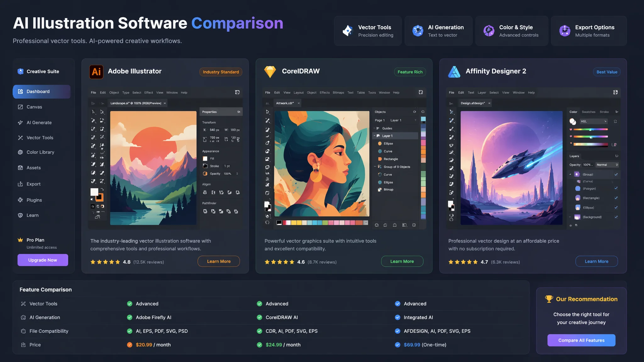Toggle visibility checkbox for the (Polygon) layer
Viewport: 644px width, 362px height.
pos(616,188)
